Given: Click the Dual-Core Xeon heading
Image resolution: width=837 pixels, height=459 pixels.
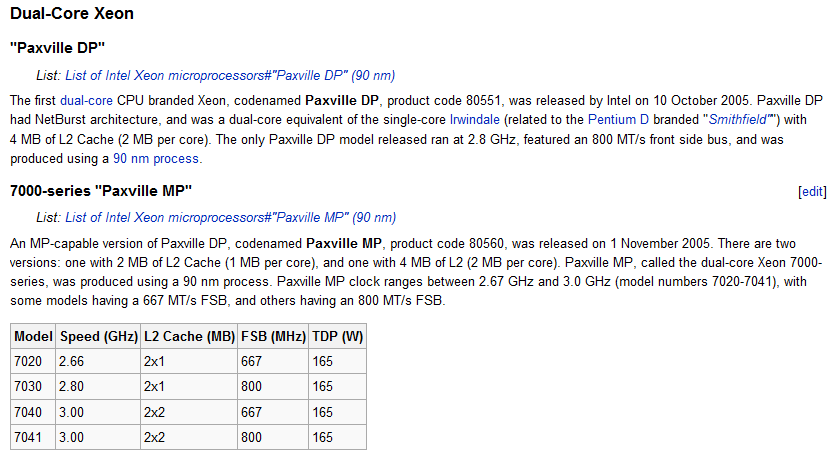Looking at the screenshot, I should 72,13.
